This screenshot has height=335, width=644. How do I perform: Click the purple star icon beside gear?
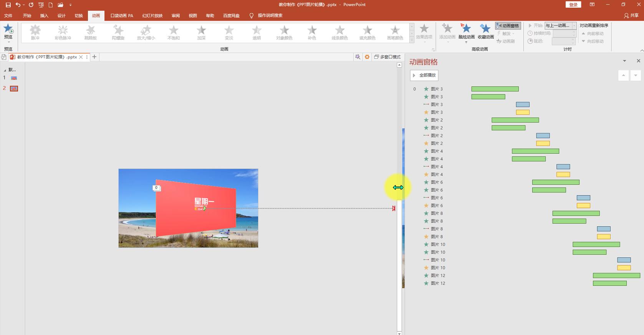click(358, 57)
